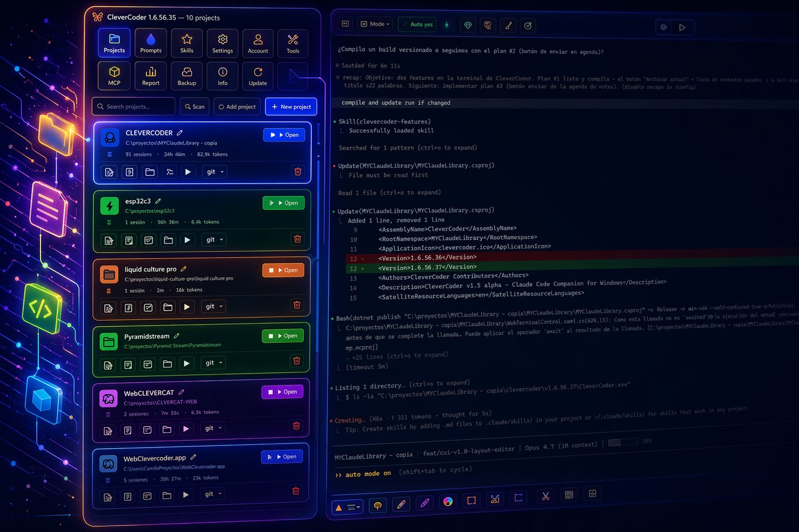The height and width of the screenshot is (532, 799).
Task: Open the Tools section
Action: pyautogui.click(x=293, y=43)
